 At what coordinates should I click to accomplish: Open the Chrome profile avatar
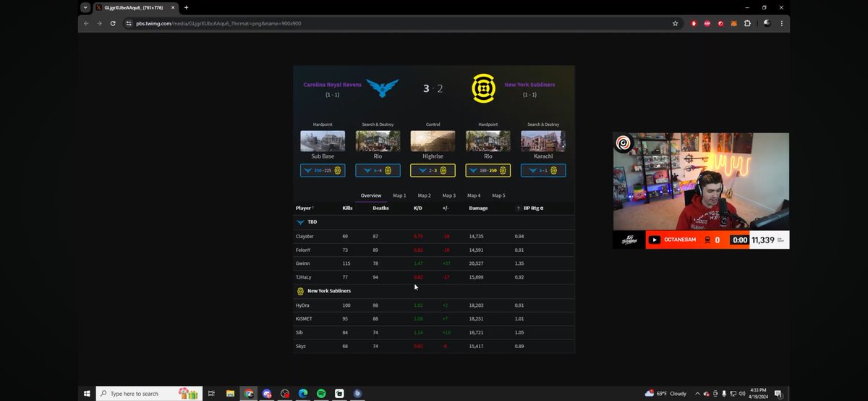tap(766, 23)
